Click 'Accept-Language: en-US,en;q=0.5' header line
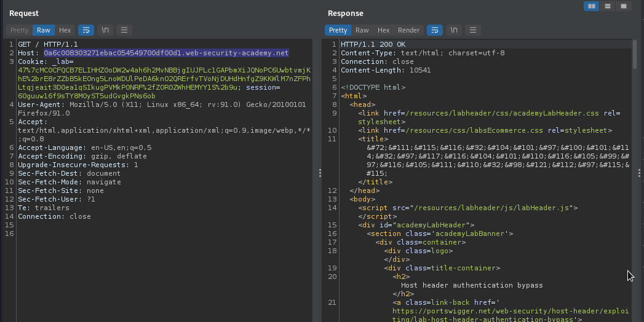644x322 pixels. tap(85, 147)
